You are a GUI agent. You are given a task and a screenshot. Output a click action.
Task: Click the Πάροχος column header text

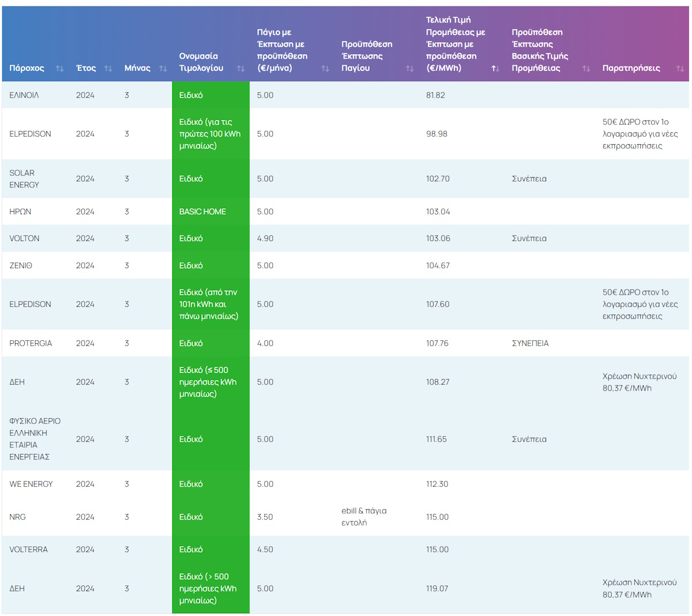click(x=27, y=68)
